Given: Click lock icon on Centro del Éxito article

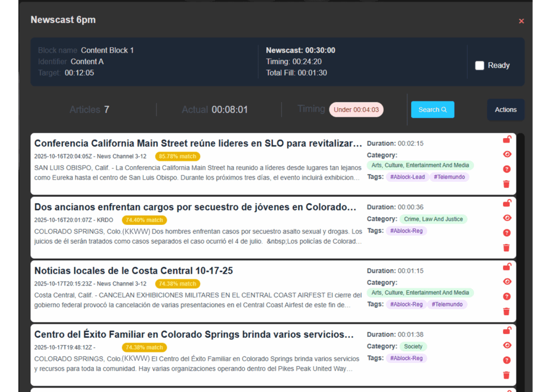Looking at the screenshot, I should point(506,331).
